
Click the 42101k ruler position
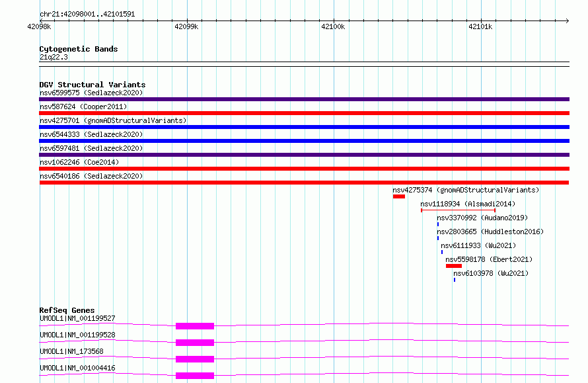tap(480, 26)
